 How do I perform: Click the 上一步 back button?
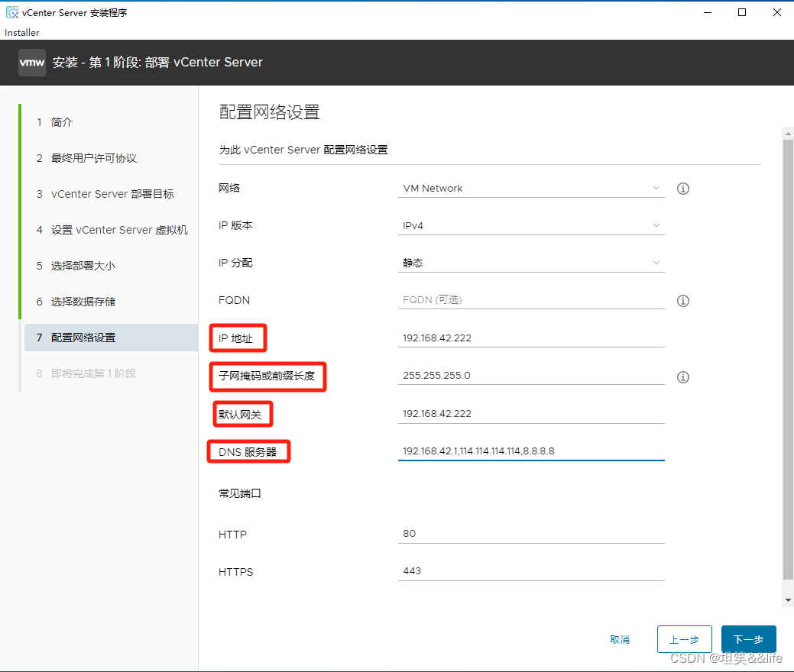pyautogui.click(x=684, y=640)
